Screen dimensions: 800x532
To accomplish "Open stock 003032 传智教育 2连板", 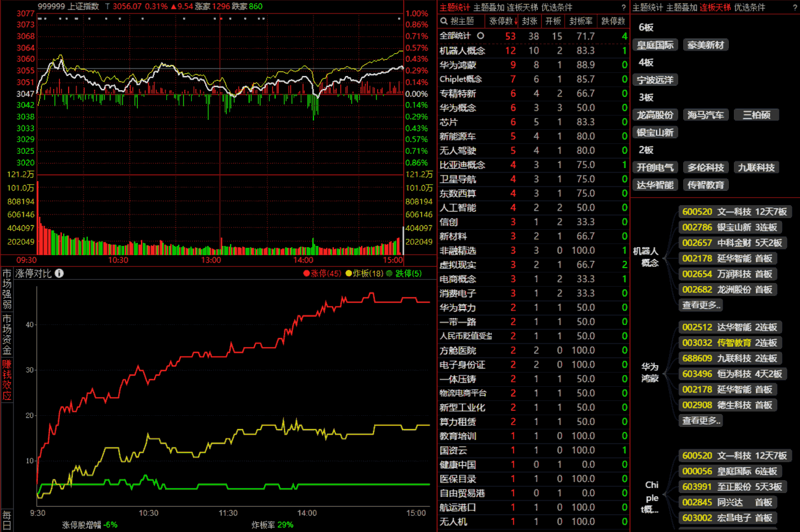I will point(730,342).
